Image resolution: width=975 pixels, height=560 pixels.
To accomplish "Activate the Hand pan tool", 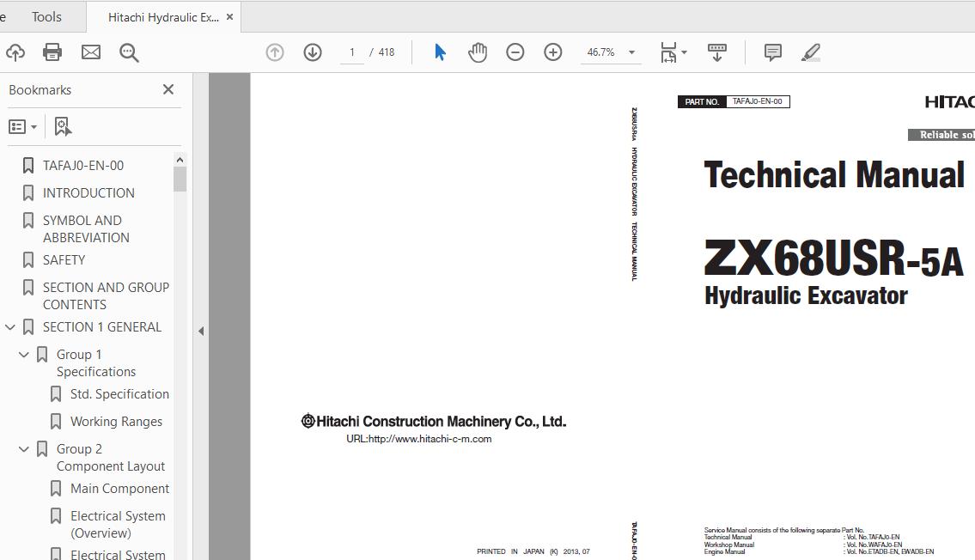I will (478, 52).
